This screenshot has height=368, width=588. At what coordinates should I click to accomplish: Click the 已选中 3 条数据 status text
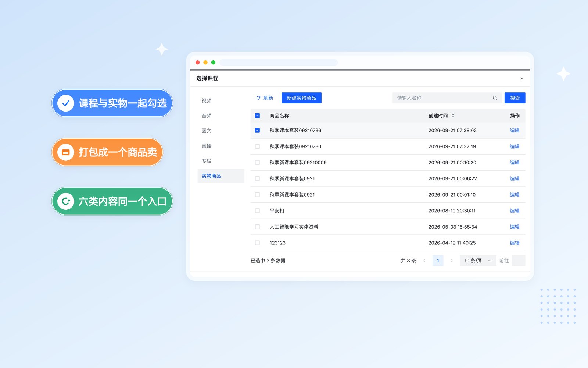pyautogui.click(x=268, y=261)
